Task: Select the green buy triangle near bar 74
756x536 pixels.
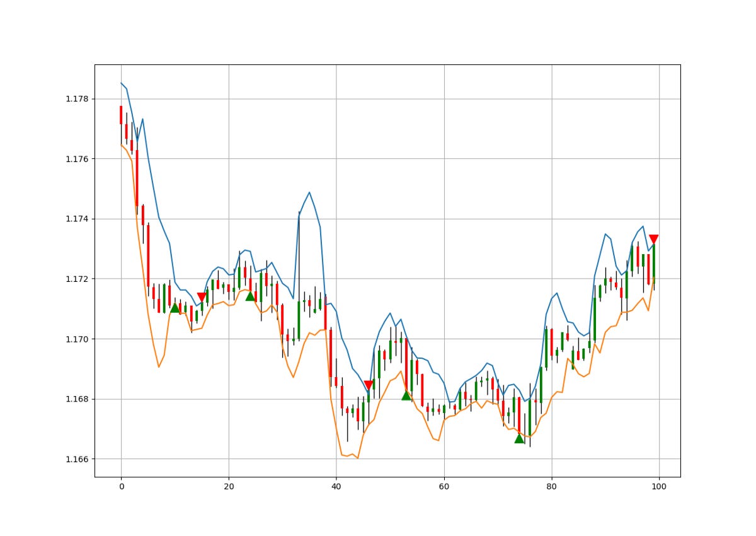Action: (519, 438)
